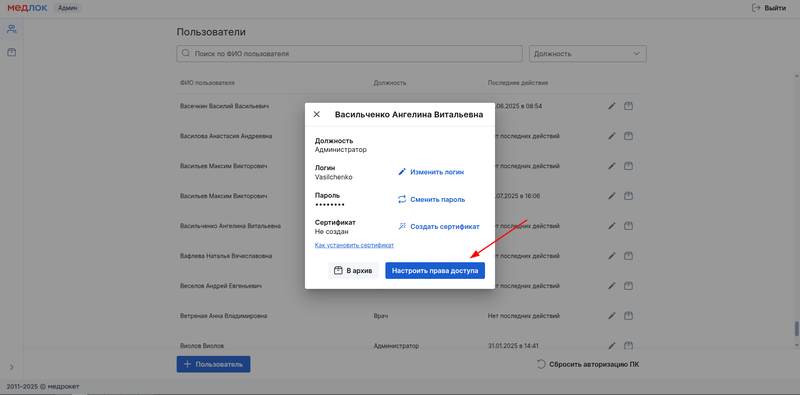The image size is (800, 395).
Task: Click Изменить логин in the dialog
Action: click(431, 172)
